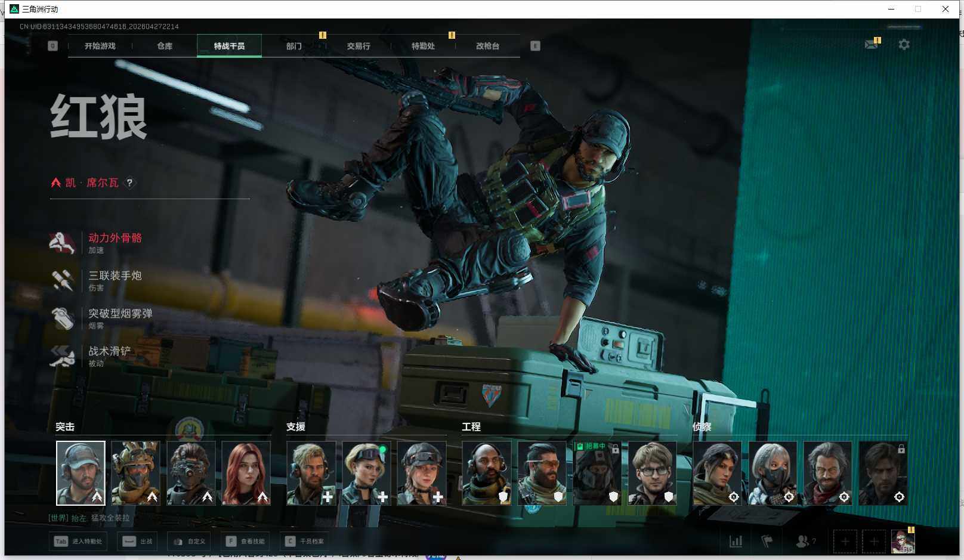Click the question mark next to 凯·席尔瓦
Viewport: 964px width, 560px height.
click(129, 183)
